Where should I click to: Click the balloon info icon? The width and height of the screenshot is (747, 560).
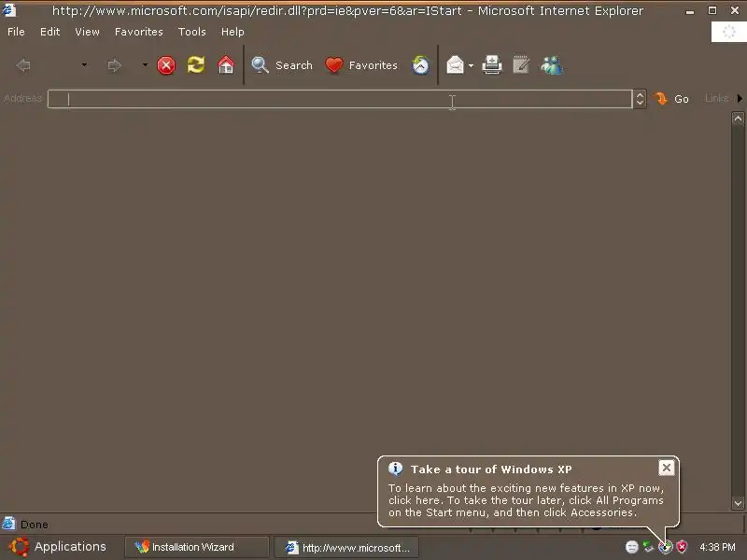[x=395, y=469]
